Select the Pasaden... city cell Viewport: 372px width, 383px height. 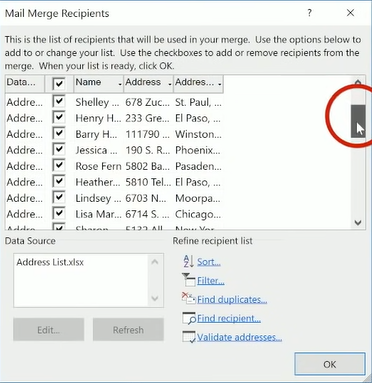point(198,166)
